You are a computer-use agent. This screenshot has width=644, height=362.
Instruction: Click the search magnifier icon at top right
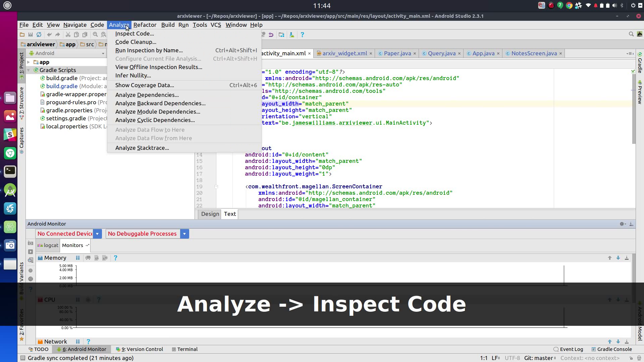[x=631, y=34]
